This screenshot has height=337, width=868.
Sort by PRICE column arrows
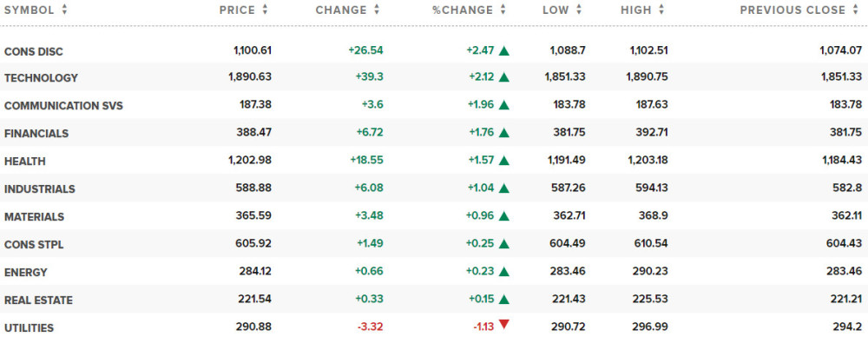click(x=265, y=10)
